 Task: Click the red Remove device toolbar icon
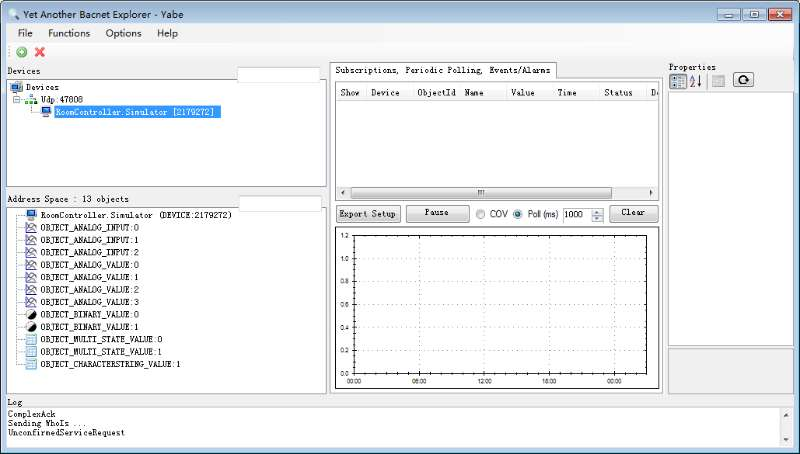point(40,52)
